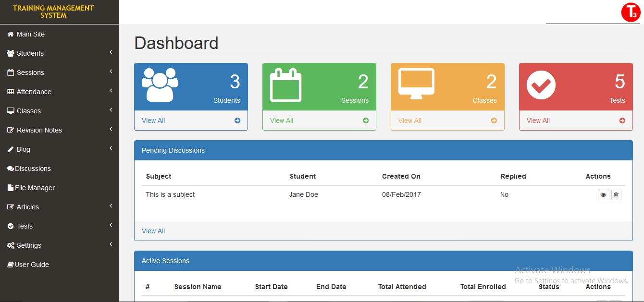Click the Articles edit icon in sidebar
Screen dimensions: 644x302
click(11, 207)
